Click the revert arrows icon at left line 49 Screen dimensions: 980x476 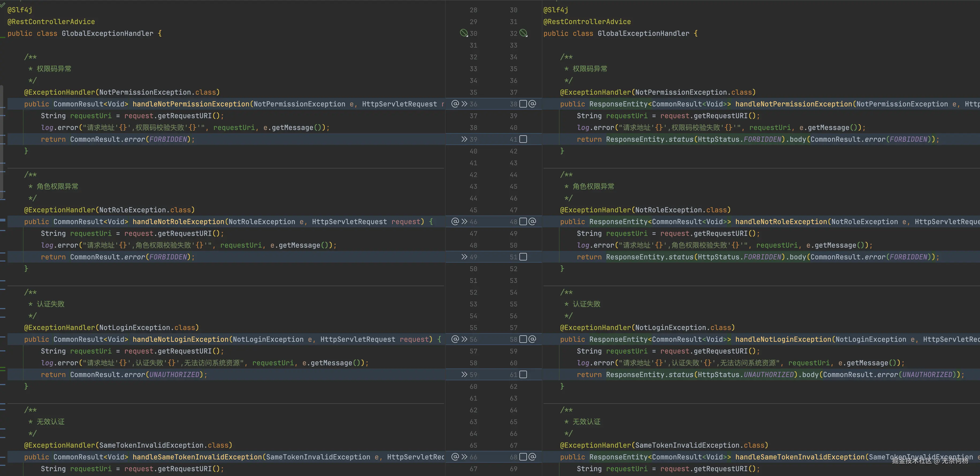point(464,257)
